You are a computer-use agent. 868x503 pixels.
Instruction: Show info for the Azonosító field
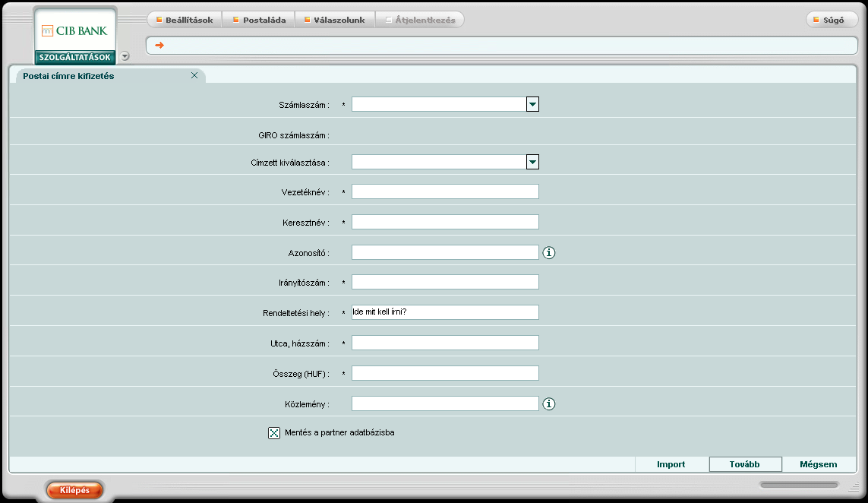pyautogui.click(x=548, y=252)
